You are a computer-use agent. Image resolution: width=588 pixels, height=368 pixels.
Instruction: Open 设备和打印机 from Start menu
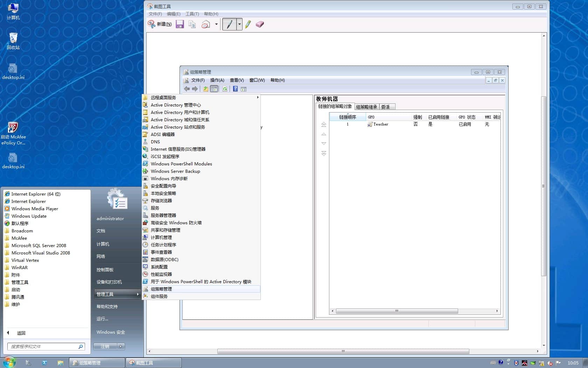[x=117, y=282]
